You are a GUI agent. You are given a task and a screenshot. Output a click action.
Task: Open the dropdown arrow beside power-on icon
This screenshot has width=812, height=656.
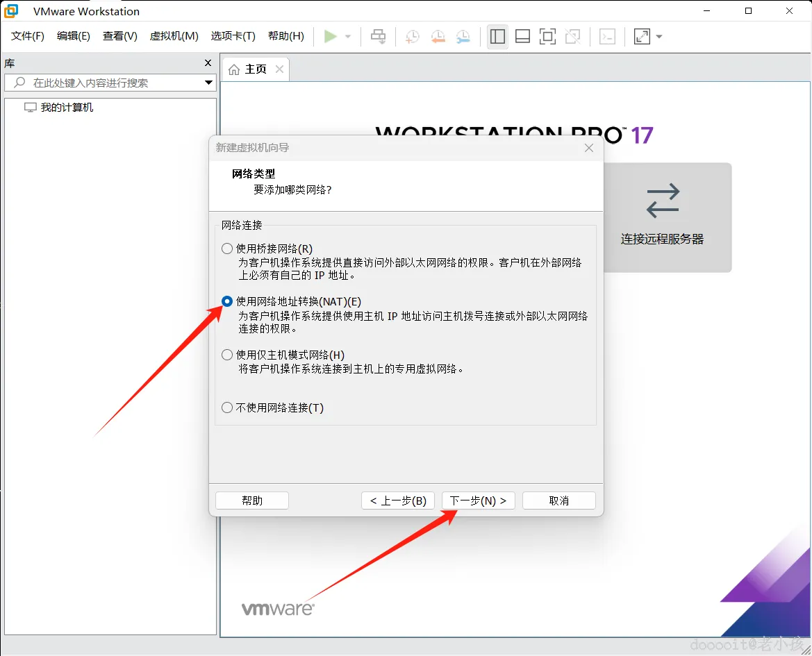coord(348,37)
